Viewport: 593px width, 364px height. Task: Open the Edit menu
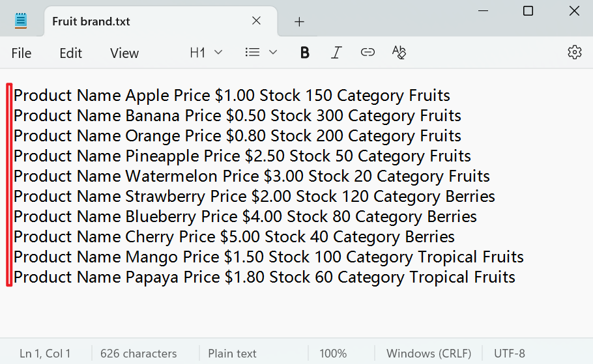70,53
